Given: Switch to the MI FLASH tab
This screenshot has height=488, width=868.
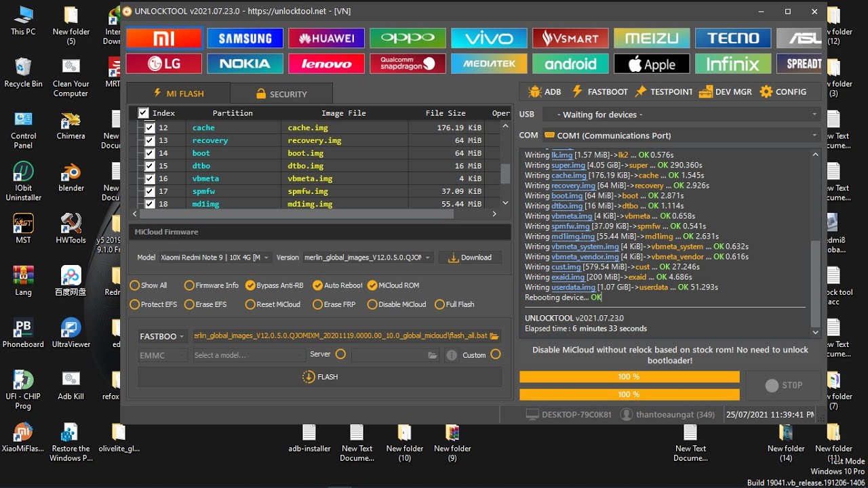Looking at the screenshot, I should click(178, 94).
